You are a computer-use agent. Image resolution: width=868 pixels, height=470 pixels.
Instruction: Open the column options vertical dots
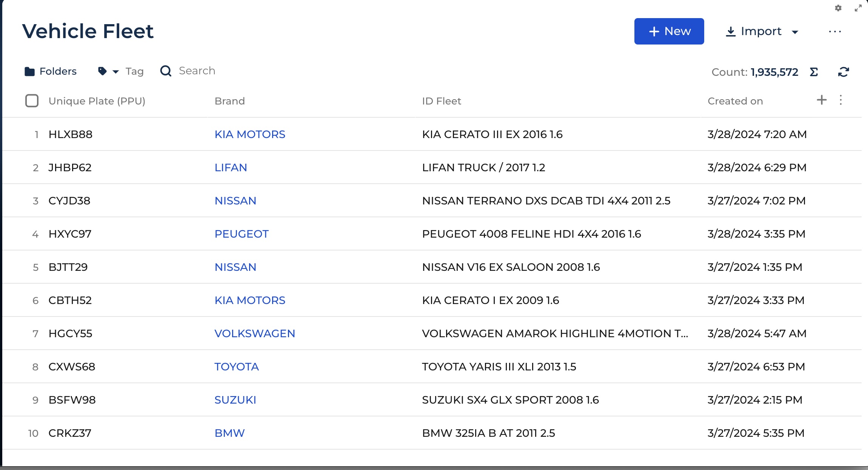[x=841, y=100]
